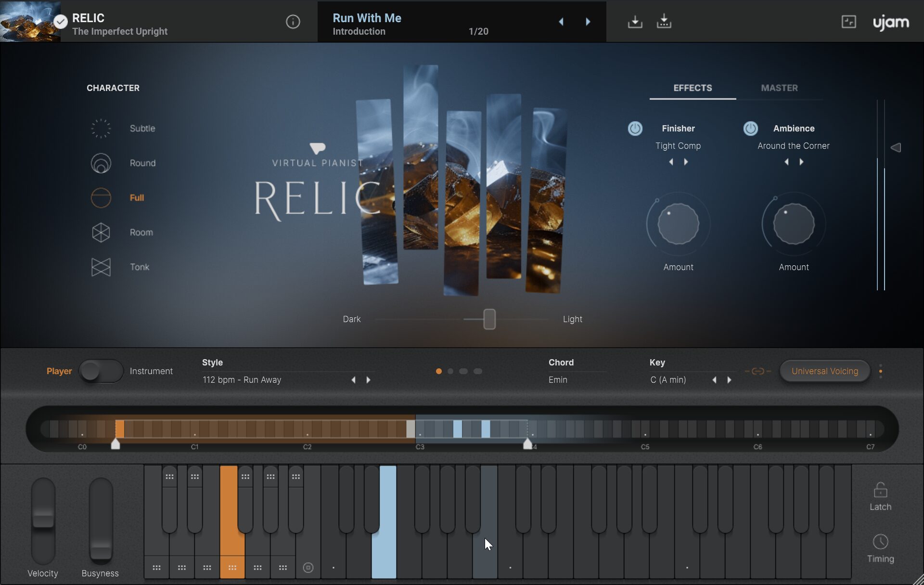Select previous Key arrow
This screenshot has width=924, height=585.
(x=715, y=380)
